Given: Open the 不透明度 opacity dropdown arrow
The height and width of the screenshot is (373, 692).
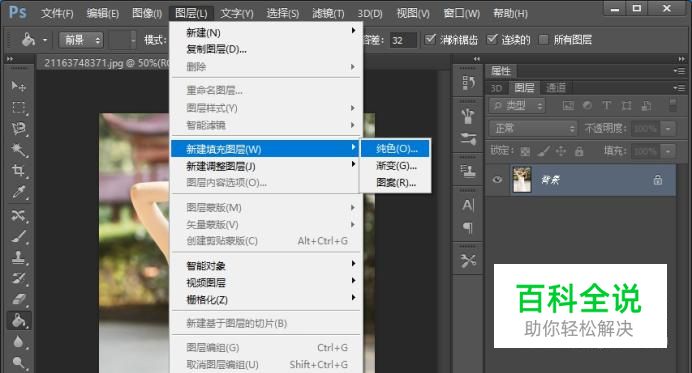Looking at the screenshot, I should click(x=669, y=129).
